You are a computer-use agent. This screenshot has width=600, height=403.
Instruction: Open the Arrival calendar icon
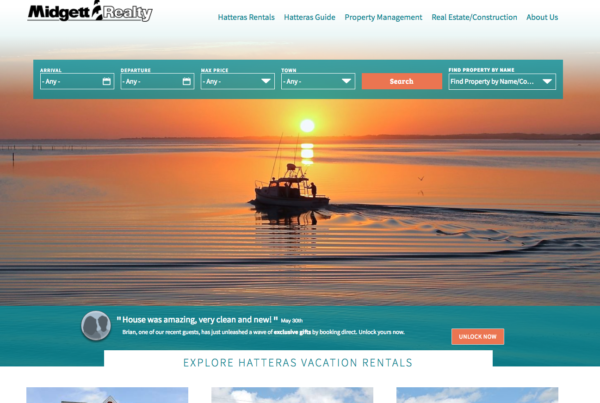click(x=107, y=81)
